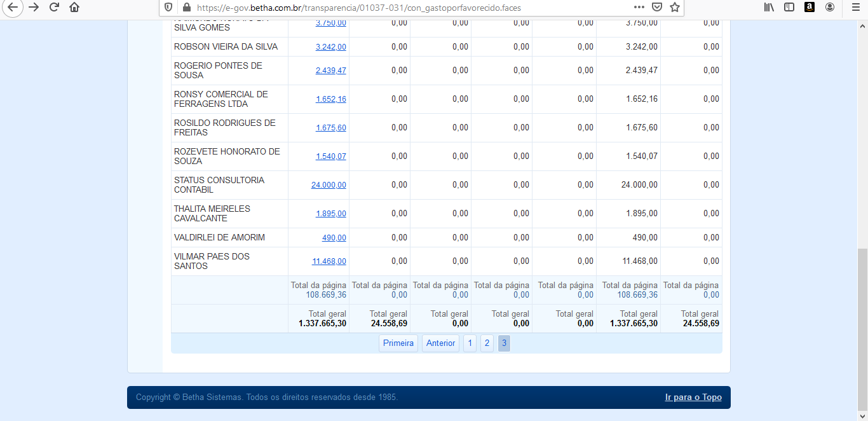Click Ir para o Topo link
The height and width of the screenshot is (421, 868).
[693, 397]
